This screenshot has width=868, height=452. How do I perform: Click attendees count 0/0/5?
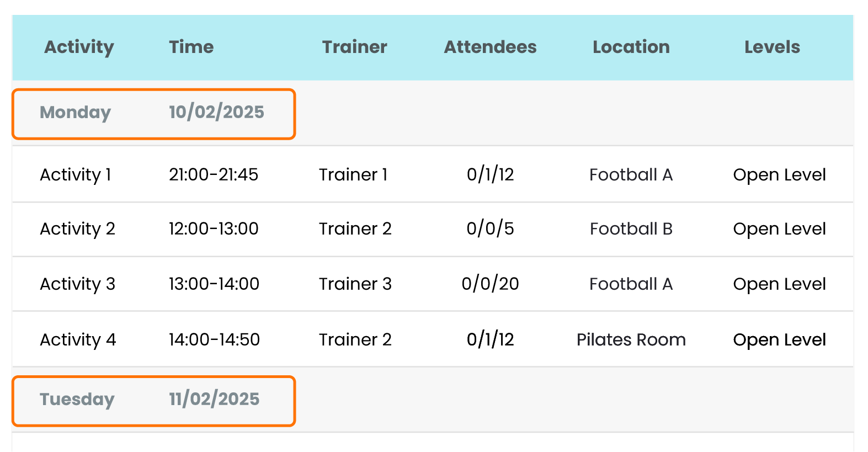(x=490, y=229)
